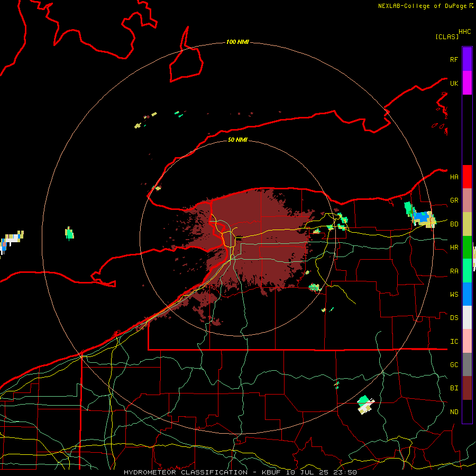The image size is (476, 476).
Task: Select the light pink IC legend swatch
Action: point(467,341)
